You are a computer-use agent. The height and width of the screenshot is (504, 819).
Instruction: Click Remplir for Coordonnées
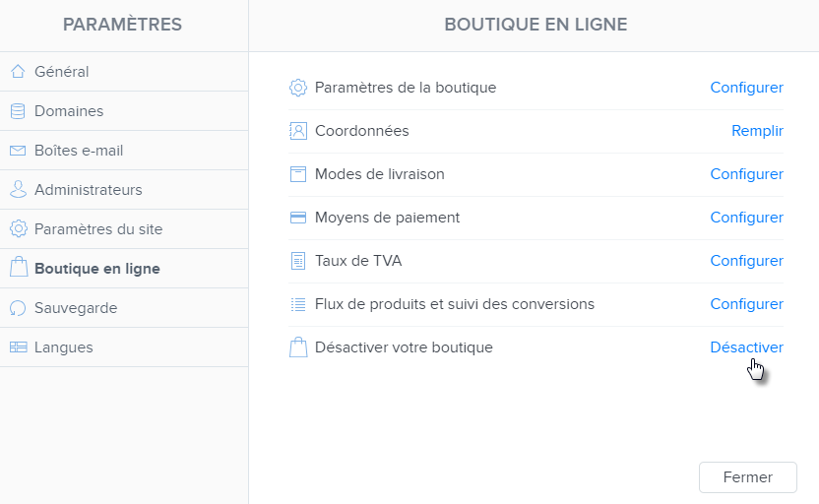(x=757, y=131)
